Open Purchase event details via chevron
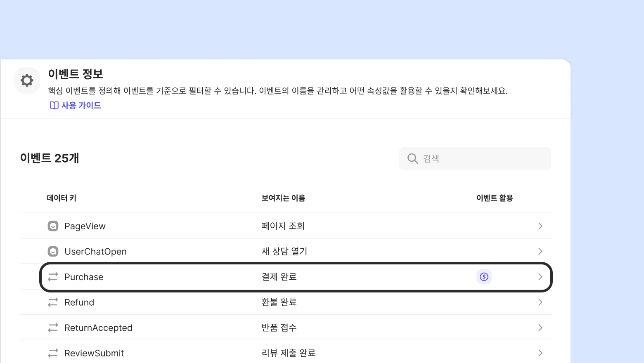 point(540,277)
